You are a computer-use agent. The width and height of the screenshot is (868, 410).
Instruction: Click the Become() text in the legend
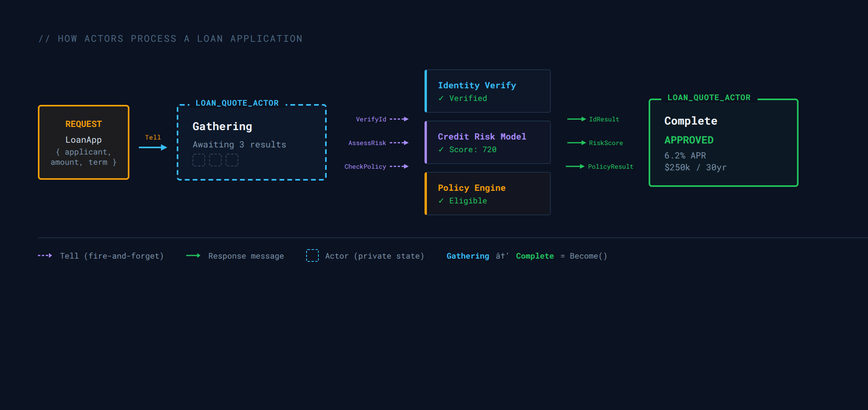pos(588,256)
